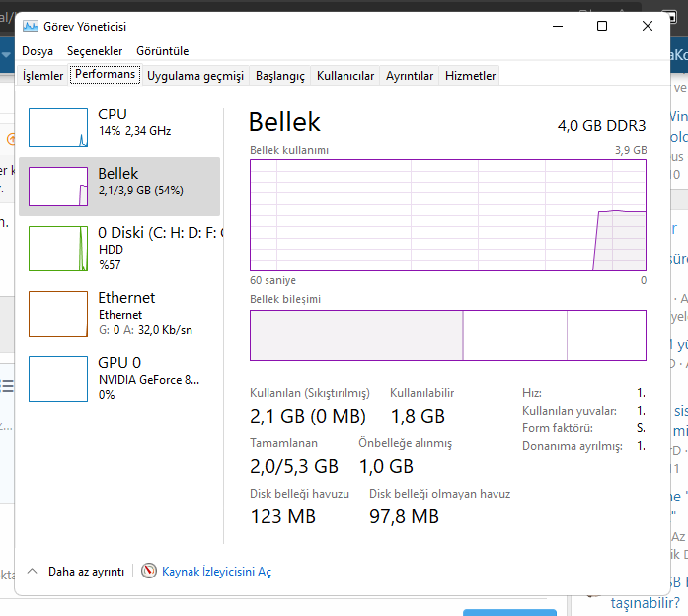Switch to the Hizmetler tab

[x=470, y=76]
